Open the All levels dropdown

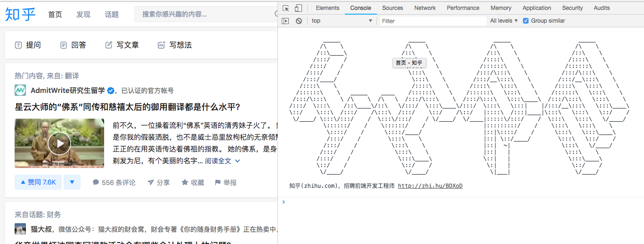(x=504, y=21)
